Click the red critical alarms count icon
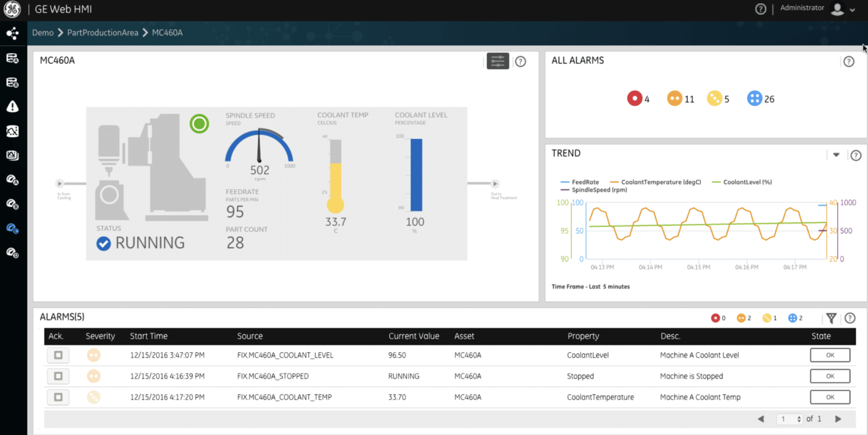This screenshot has height=435, width=868. (634, 99)
